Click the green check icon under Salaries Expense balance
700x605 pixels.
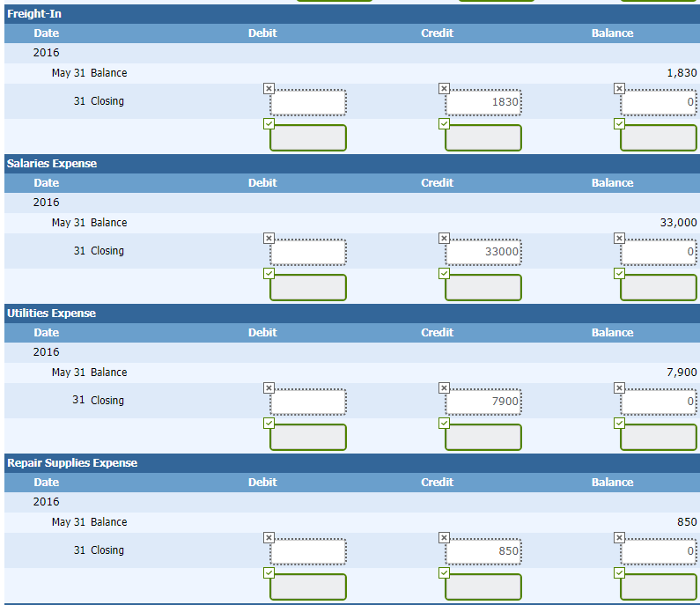tap(619, 273)
